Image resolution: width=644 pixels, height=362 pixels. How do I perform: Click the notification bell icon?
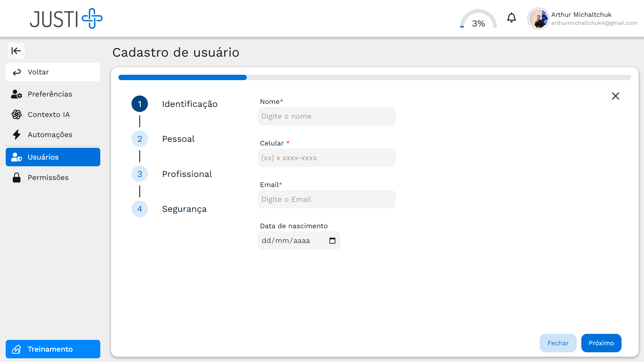coord(511,18)
